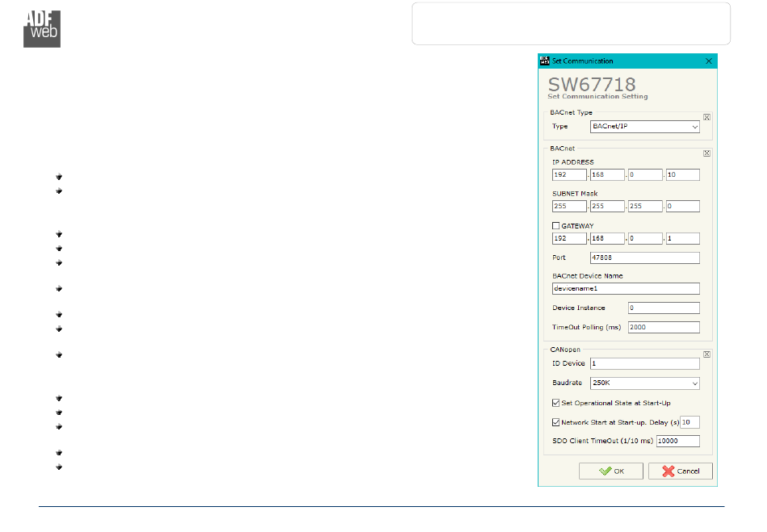
Task: Click the Port field 47808
Action: click(x=645, y=258)
